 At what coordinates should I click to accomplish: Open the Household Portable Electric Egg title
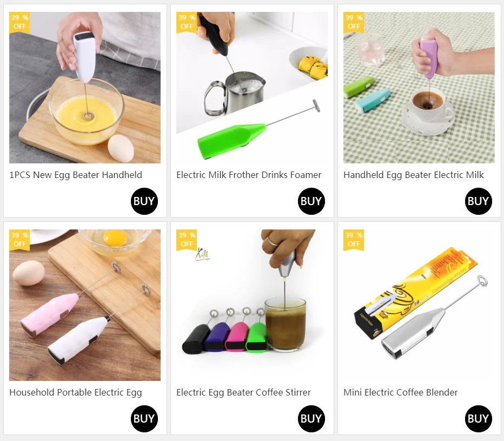click(76, 393)
